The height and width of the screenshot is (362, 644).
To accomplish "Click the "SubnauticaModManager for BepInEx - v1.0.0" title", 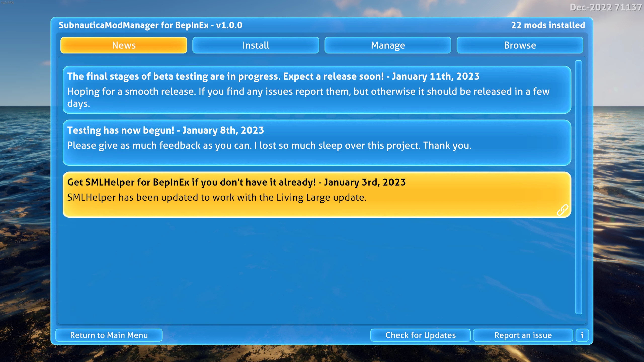I will (x=150, y=25).
